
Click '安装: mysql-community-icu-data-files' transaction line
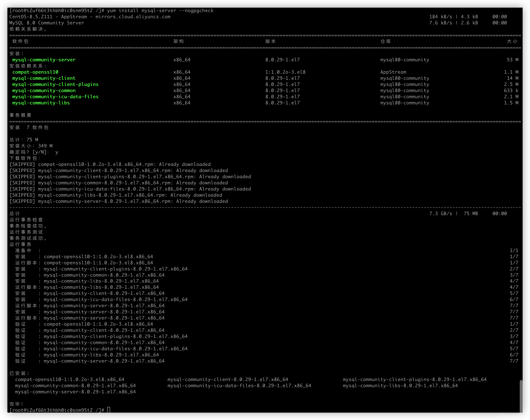(267, 299)
